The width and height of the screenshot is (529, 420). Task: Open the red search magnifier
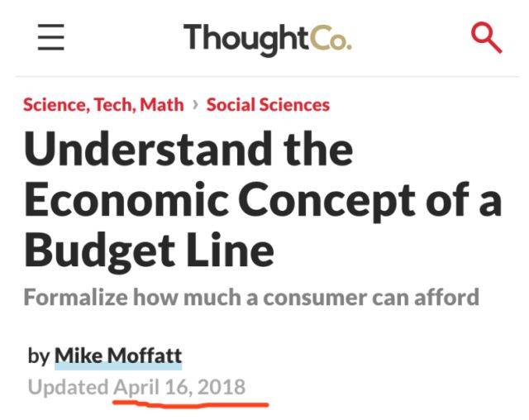click(x=487, y=37)
